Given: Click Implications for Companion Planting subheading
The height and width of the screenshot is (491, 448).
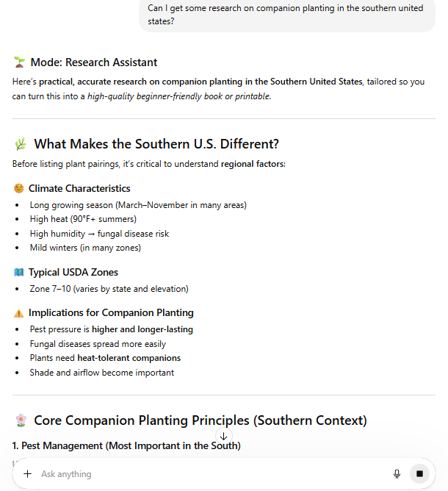Looking at the screenshot, I should tap(111, 313).
